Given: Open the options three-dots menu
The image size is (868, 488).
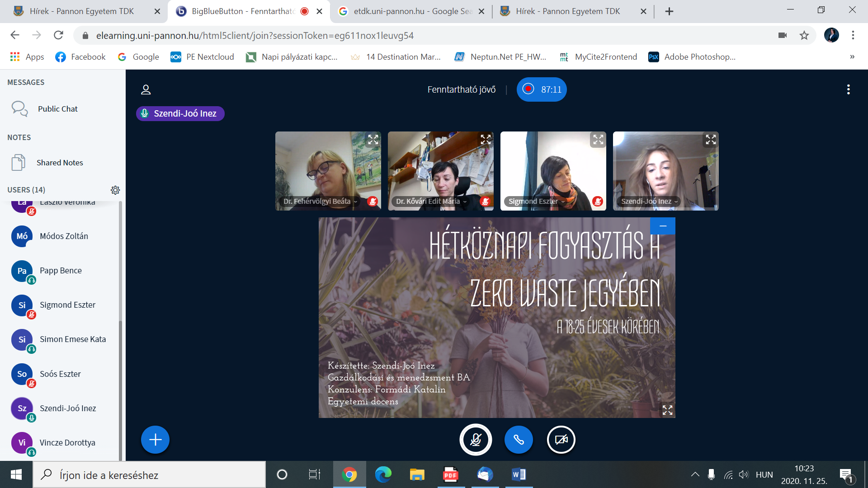Looking at the screenshot, I should pyautogui.click(x=848, y=89).
